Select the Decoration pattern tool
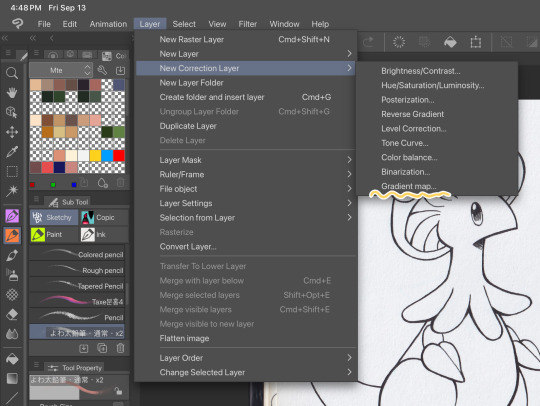This screenshot has height=406, width=540. [x=12, y=295]
